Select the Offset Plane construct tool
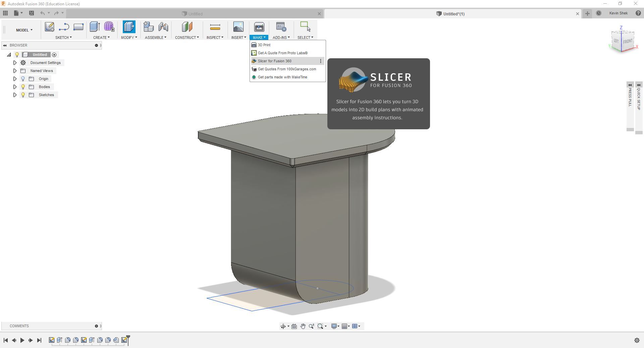644x348 pixels. click(x=187, y=27)
